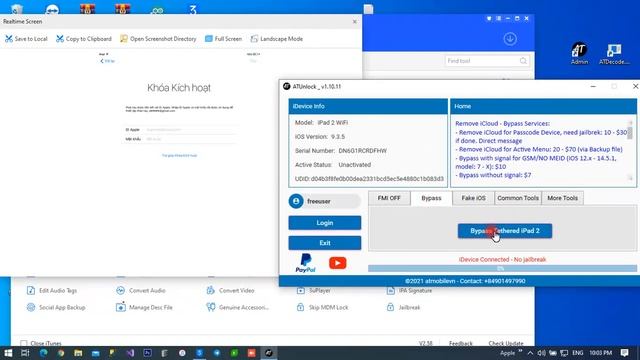640x360 pixels.
Task: Switch to the Bypass tab
Action: (x=431, y=198)
